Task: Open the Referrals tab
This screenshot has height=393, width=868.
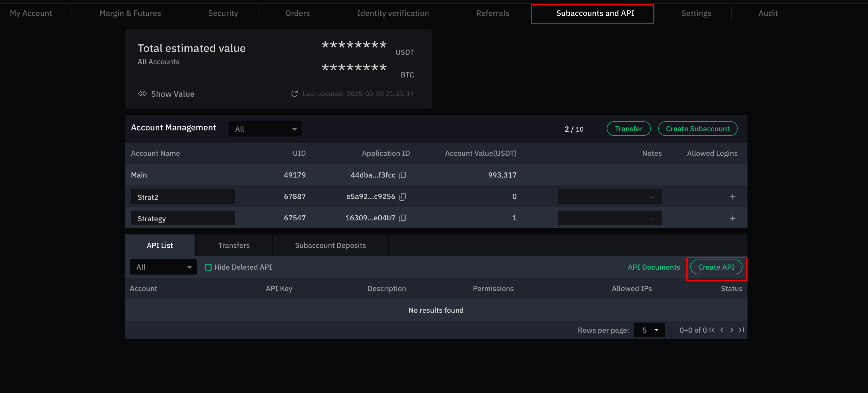Action: click(x=493, y=13)
